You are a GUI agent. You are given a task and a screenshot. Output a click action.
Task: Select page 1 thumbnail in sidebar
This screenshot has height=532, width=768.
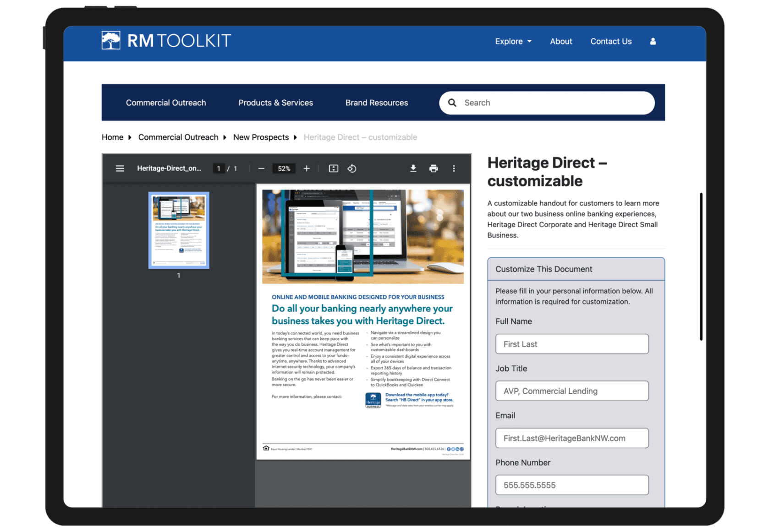coord(179,230)
